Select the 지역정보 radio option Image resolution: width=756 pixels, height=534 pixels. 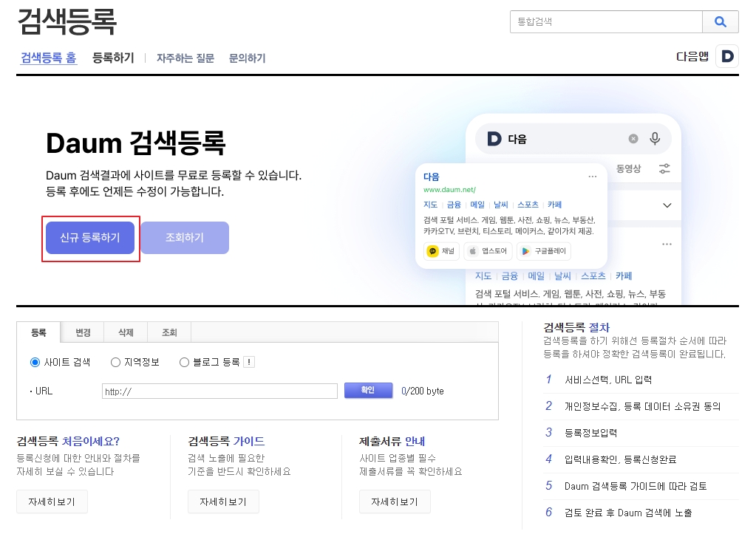coord(115,362)
